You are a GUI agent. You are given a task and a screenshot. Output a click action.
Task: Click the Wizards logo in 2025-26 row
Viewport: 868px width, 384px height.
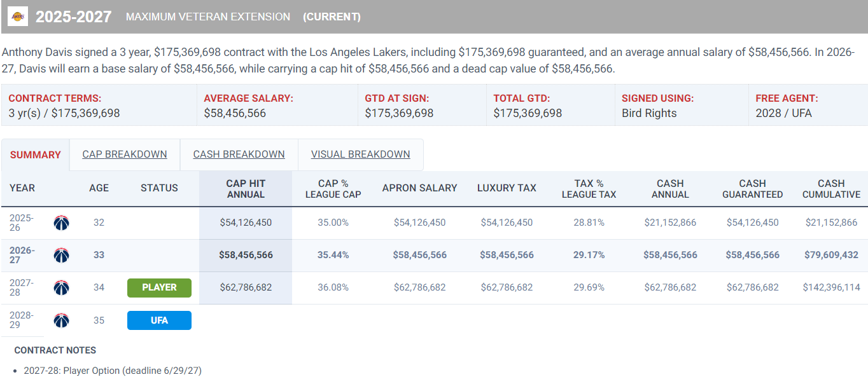tap(61, 223)
